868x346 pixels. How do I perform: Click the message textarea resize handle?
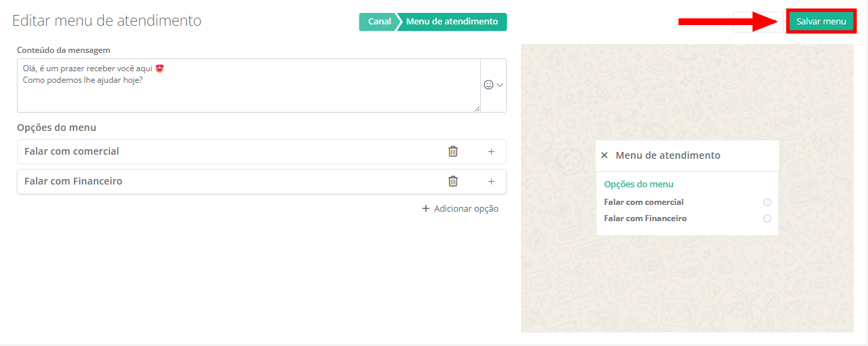pyautogui.click(x=477, y=109)
